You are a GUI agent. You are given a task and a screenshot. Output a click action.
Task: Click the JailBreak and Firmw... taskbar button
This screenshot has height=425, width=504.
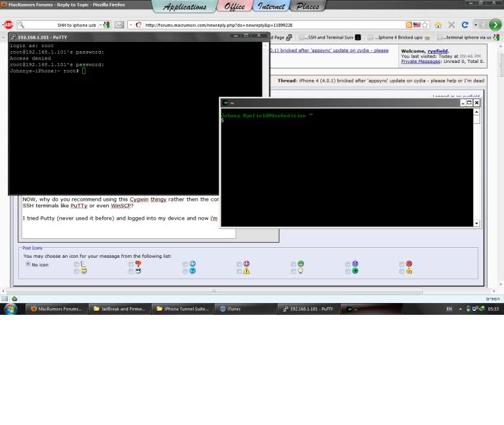point(119,309)
